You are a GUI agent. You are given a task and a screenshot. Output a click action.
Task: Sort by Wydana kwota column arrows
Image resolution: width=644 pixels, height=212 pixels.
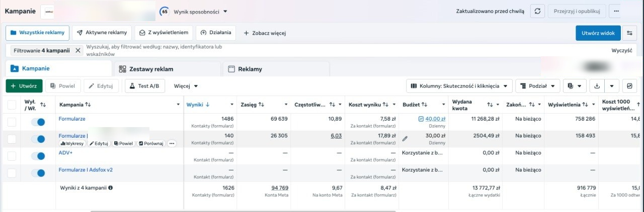(x=490, y=104)
